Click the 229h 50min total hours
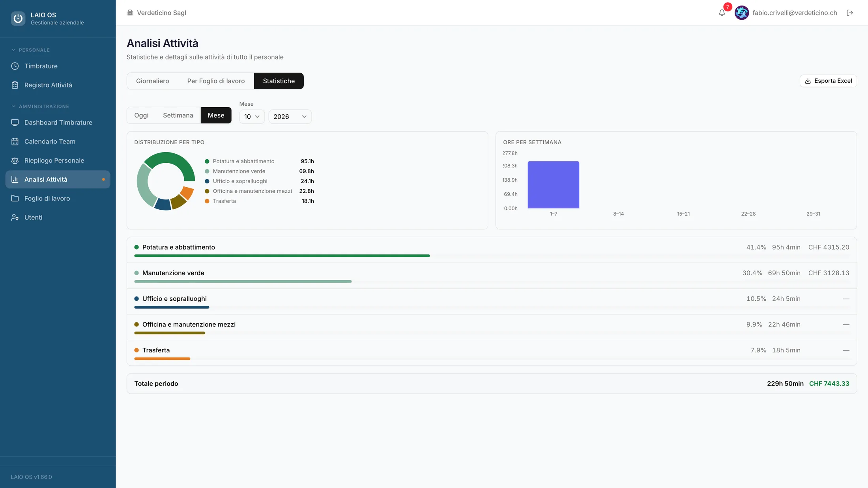This screenshot has height=488, width=868. 785,384
